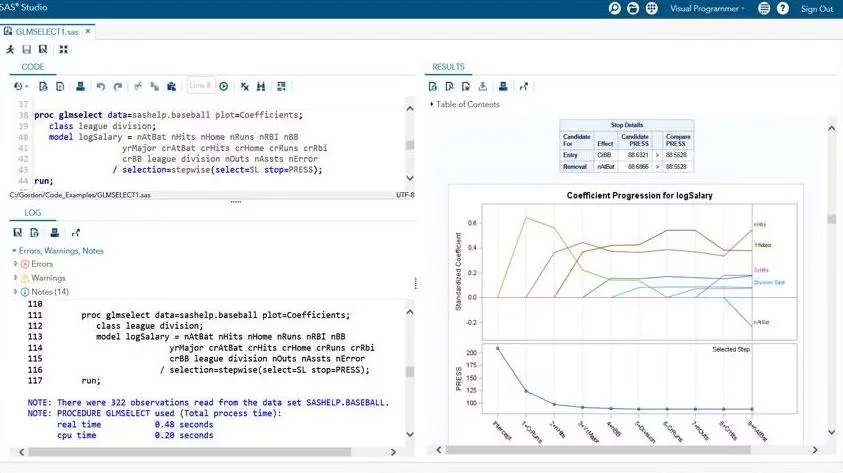Viewport: 843px width, 473px height.
Task: Open the search icon in top header
Action: (616, 9)
